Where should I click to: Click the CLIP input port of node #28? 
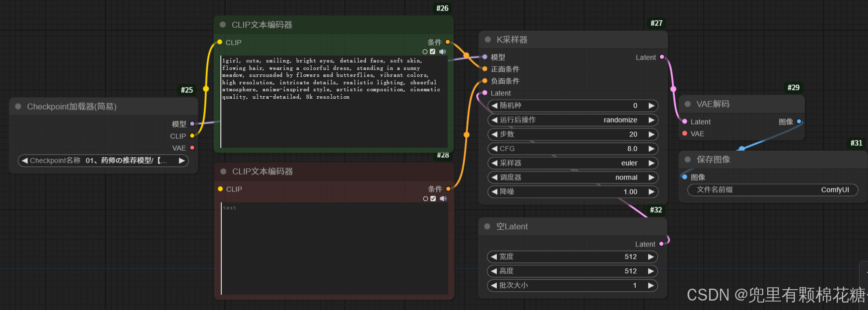(220, 189)
